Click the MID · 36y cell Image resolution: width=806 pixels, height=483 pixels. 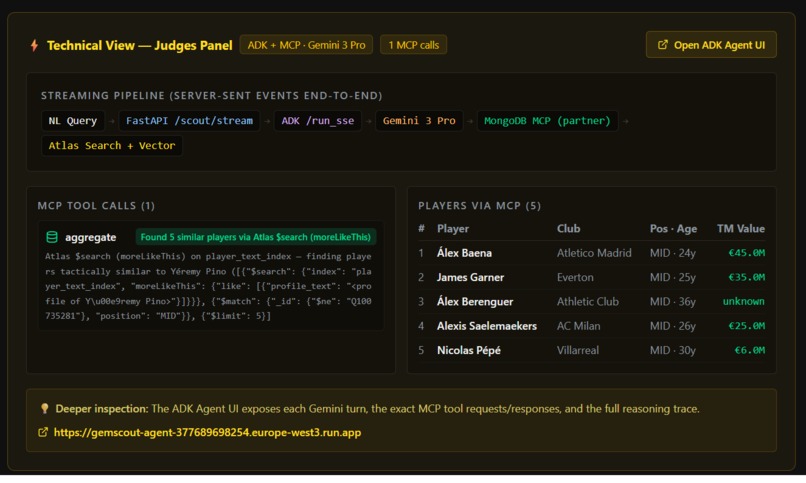click(672, 302)
